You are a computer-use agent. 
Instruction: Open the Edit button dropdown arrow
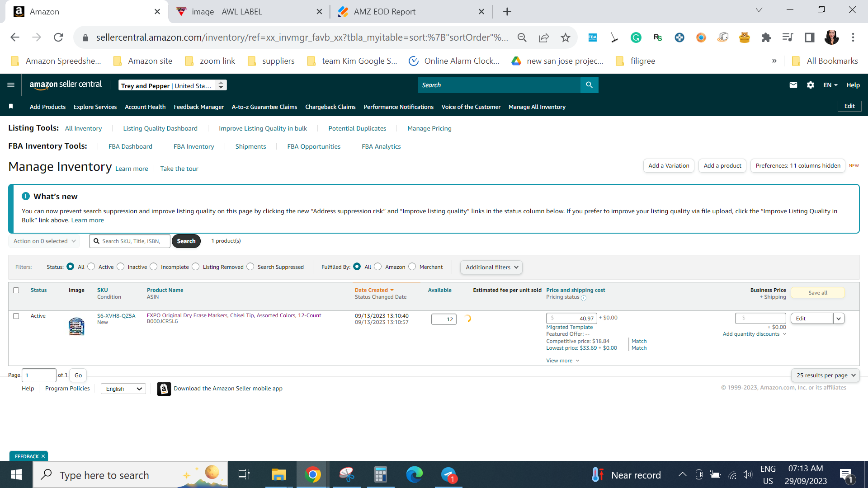point(839,319)
